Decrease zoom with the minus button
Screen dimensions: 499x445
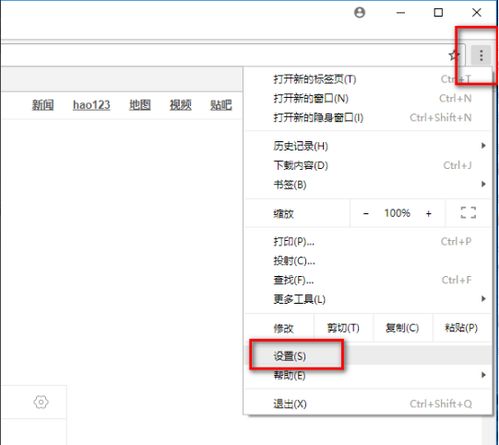(x=366, y=213)
